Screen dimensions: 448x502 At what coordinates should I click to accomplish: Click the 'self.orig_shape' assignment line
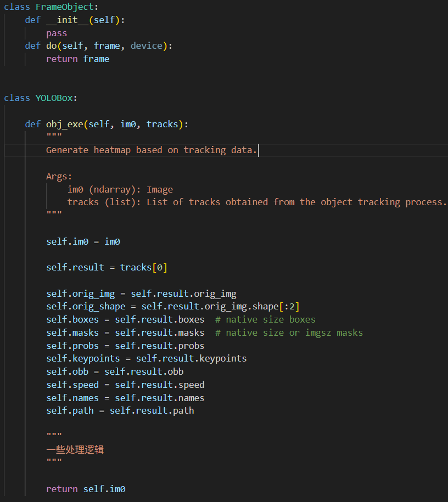(x=173, y=306)
